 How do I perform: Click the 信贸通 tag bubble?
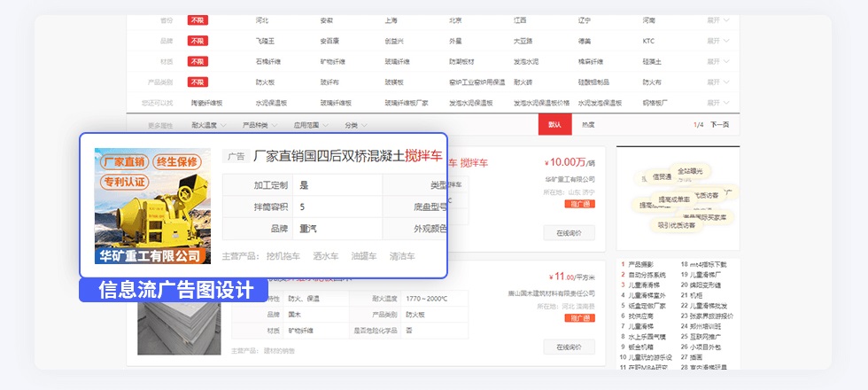pyautogui.click(x=662, y=177)
